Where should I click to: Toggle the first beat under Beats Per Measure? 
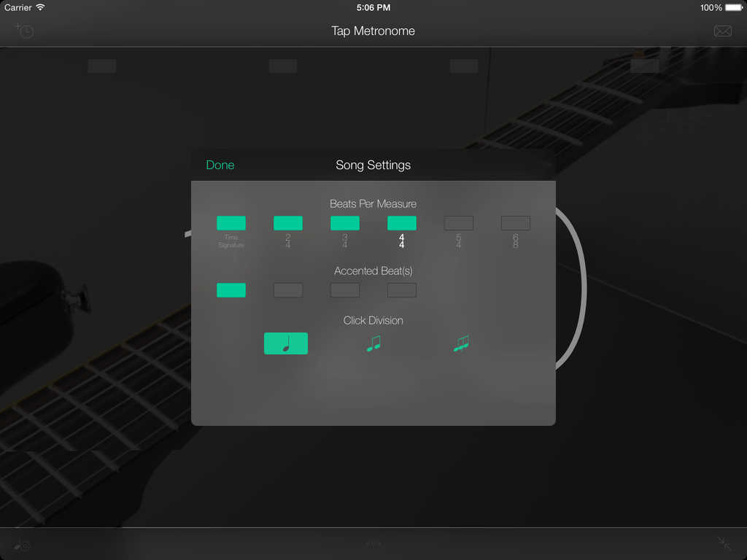tap(231, 223)
